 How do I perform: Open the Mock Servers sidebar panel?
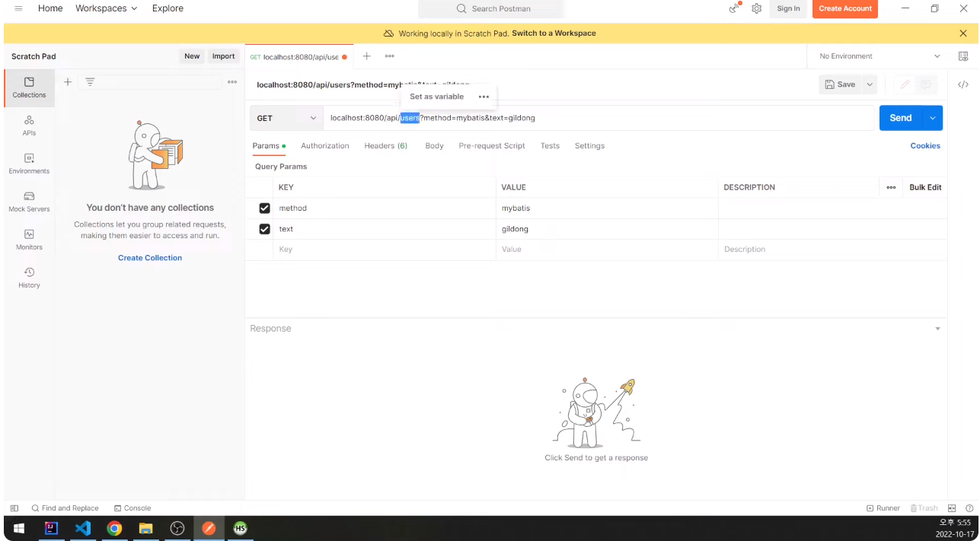(29, 202)
